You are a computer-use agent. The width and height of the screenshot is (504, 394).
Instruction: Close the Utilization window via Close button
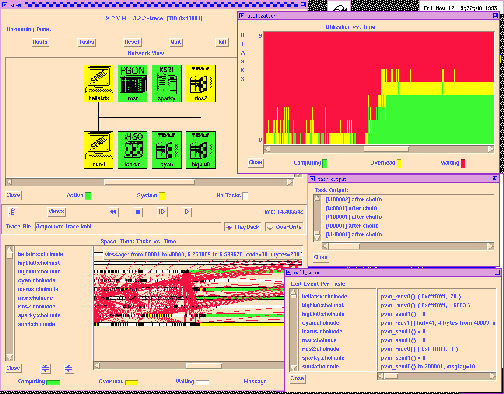(x=256, y=162)
